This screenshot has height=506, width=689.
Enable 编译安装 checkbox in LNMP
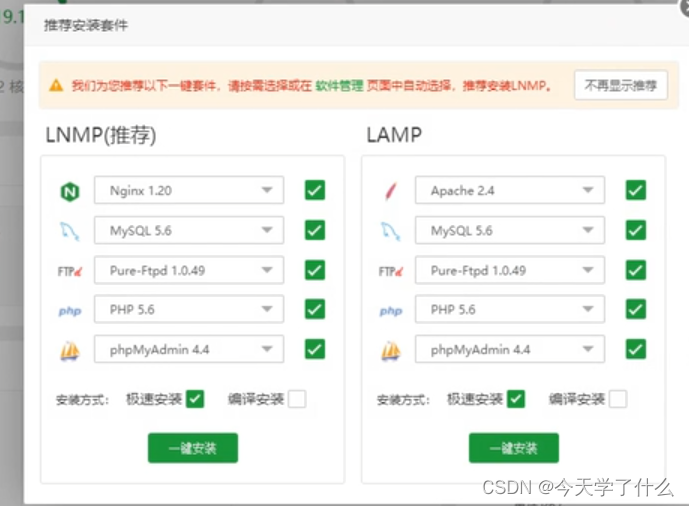297,399
